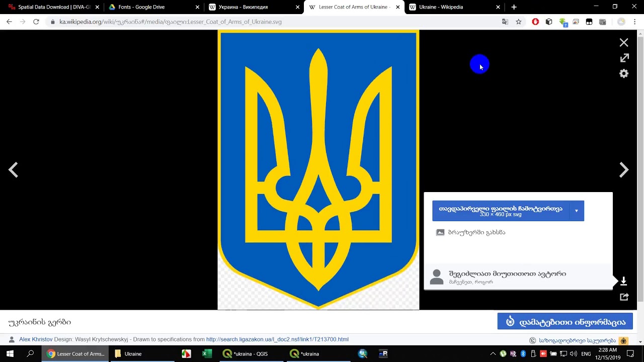Open Chrome profile avatar
644x362 pixels.
[621, 22]
